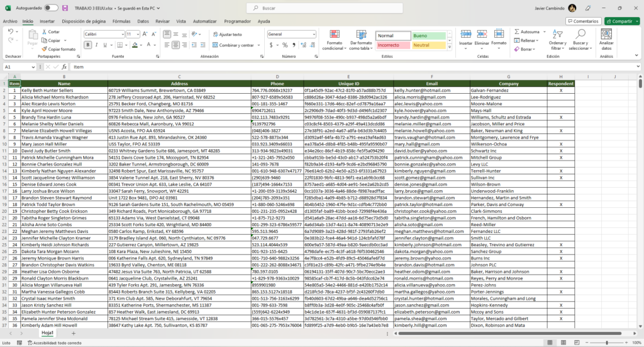This screenshot has height=347, width=644.
Task: Open the Archivo menu
Action: coord(10,21)
